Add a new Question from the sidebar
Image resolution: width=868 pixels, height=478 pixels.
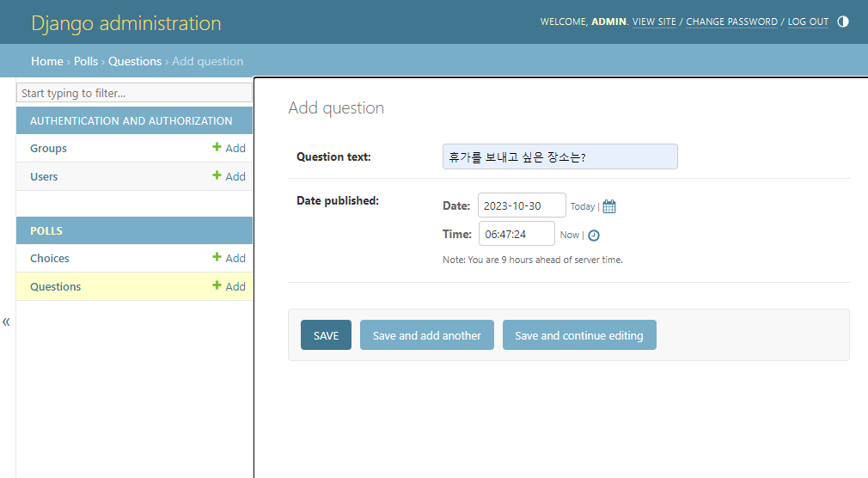tap(229, 286)
